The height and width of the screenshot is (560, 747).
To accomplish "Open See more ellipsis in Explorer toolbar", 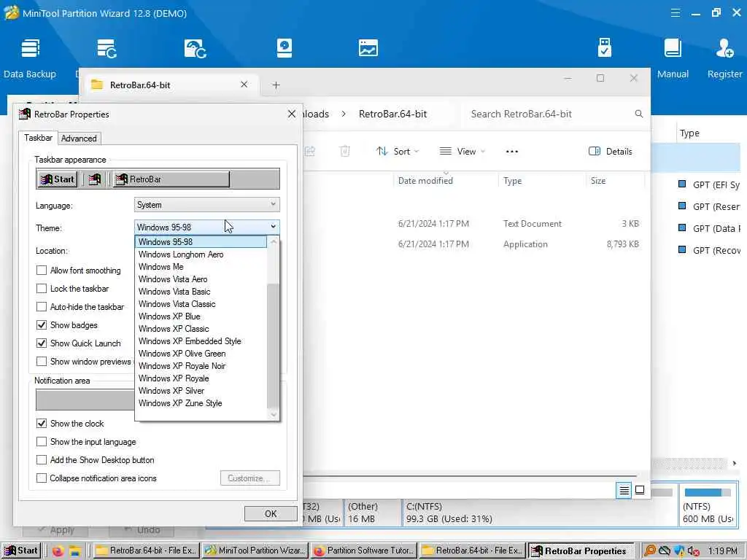I will [511, 152].
